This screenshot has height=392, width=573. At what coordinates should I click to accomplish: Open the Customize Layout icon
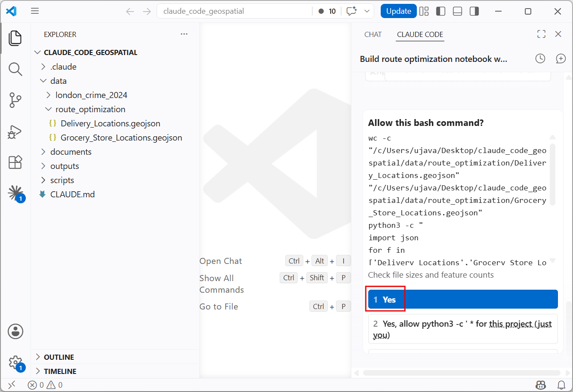424,11
